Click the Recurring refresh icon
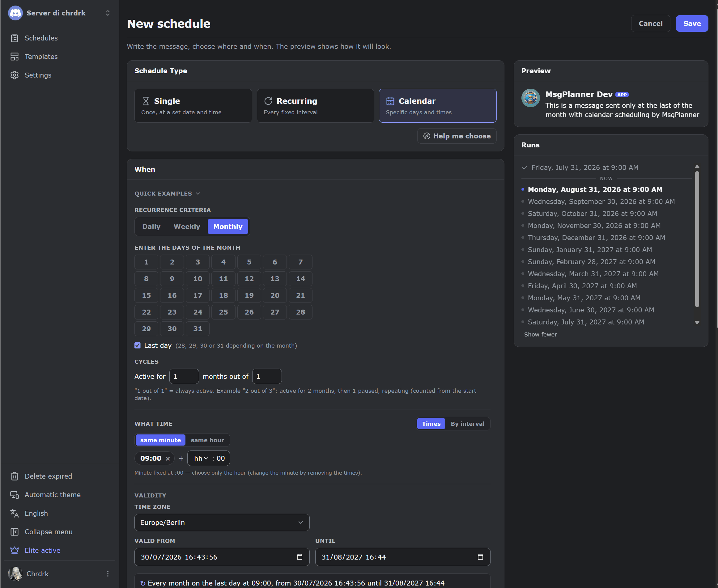This screenshot has width=718, height=588. click(268, 101)
